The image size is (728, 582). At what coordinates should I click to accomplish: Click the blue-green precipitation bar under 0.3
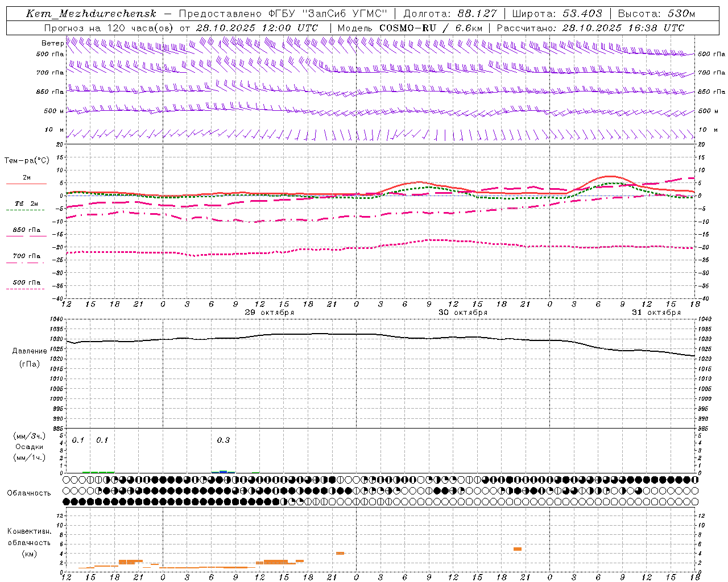(x=224, y=472)
